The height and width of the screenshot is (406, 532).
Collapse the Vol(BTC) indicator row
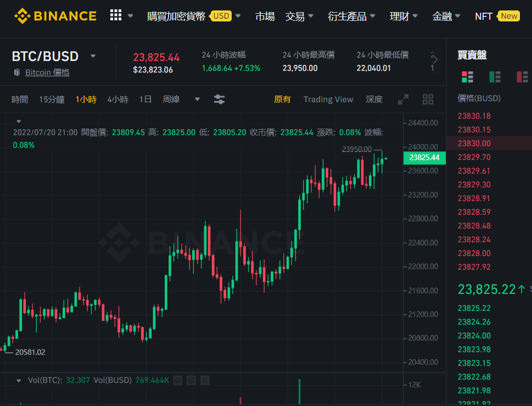19,381
